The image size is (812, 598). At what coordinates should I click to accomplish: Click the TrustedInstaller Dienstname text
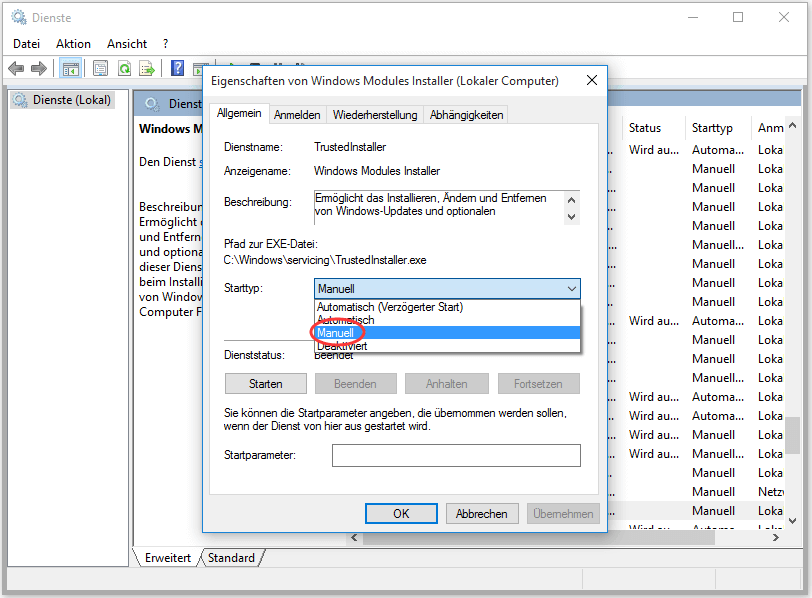(350, 147)
